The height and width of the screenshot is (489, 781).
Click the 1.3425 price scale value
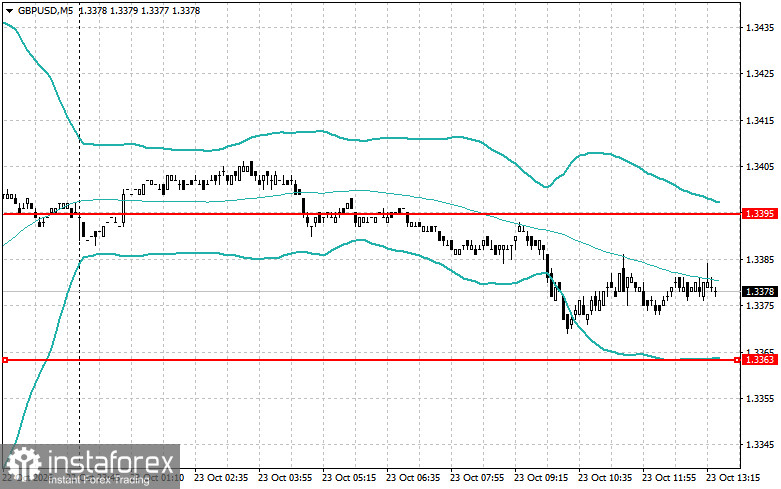tap(760, 74)
